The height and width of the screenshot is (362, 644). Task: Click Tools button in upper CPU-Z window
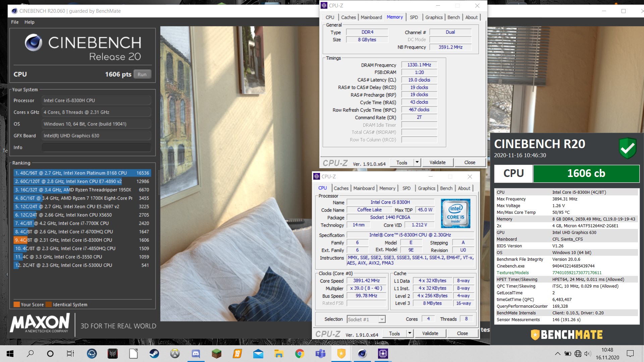click(x=402, y=163)
